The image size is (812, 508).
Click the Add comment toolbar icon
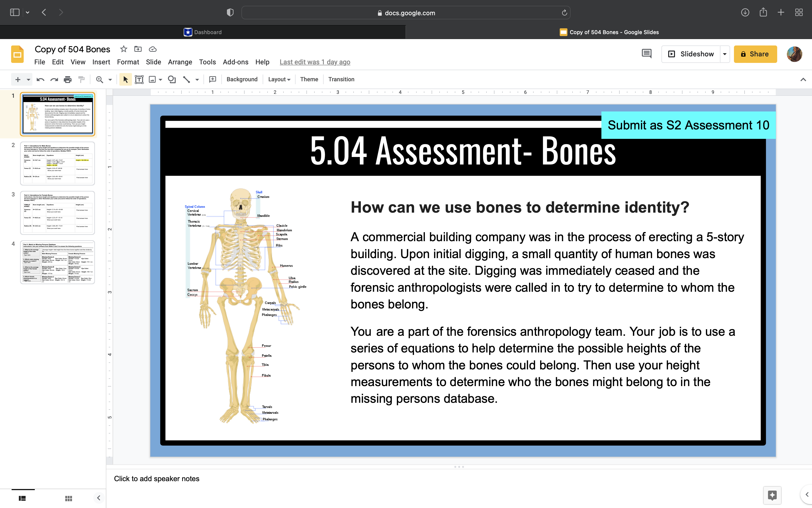(x=212, y=79)
